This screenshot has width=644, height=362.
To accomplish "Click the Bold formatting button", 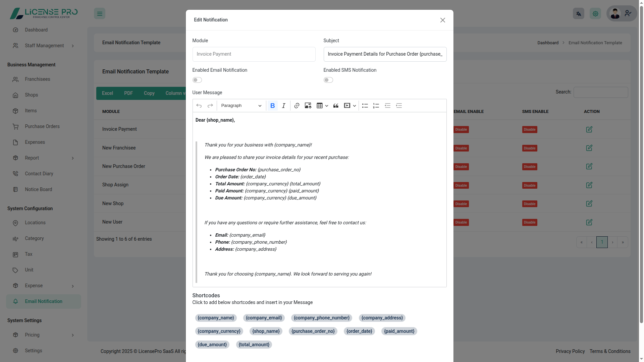I will click(272, 106).
